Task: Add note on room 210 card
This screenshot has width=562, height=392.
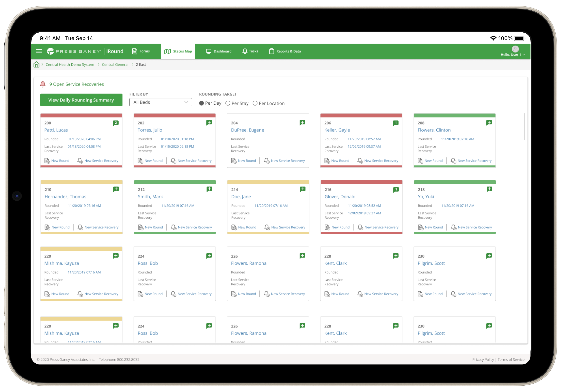Action: pos(116,189)
